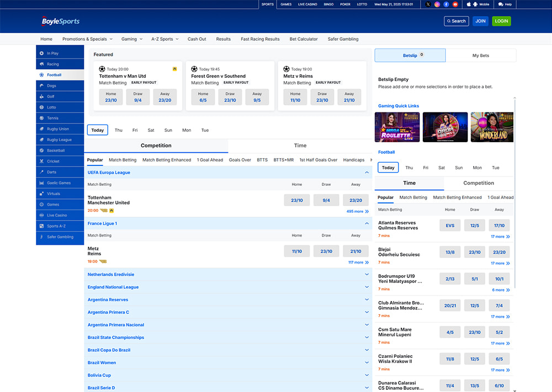Open the Brazil Women competition row
This screenshot has width=552, height=392.
(x=228, y=363)
